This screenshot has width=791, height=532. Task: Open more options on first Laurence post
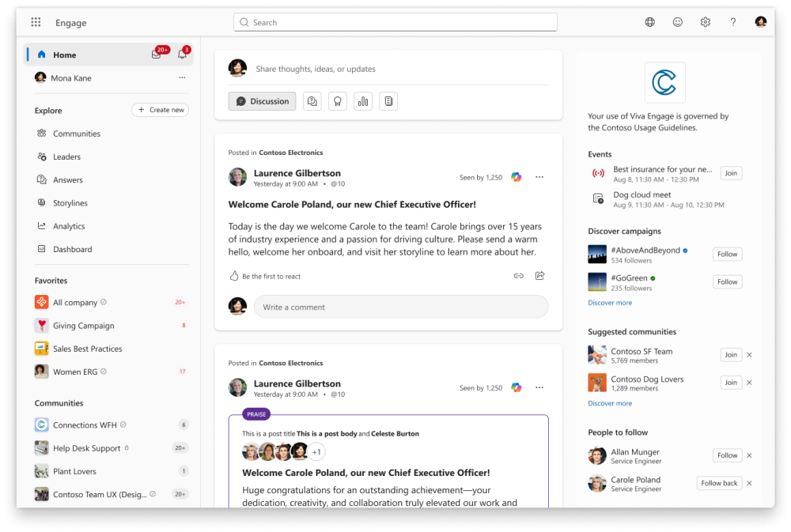point(539,177)
